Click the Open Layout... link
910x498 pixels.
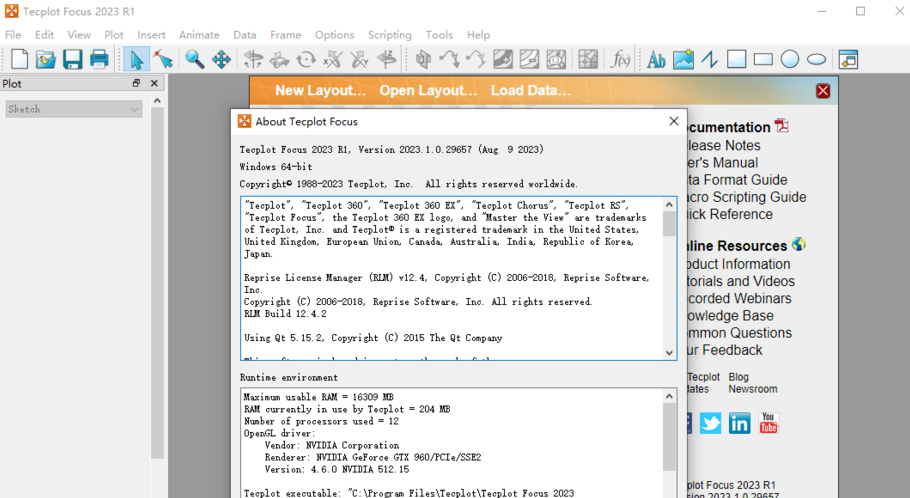(428, 91)
